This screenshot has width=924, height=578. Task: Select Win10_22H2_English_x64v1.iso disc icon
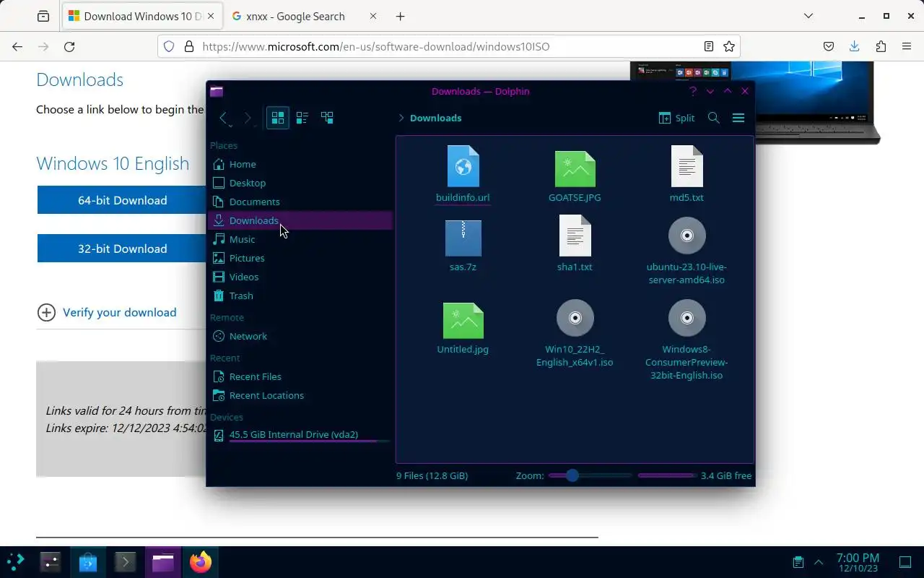click(x=575, y=318)
